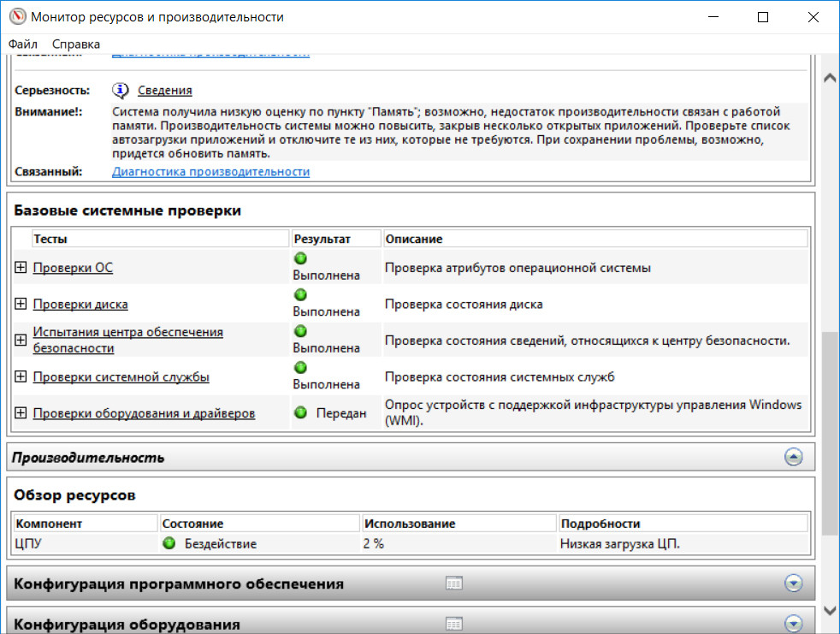The width and height of the screenshot is (840, 634).
Task: Click the app icon in the title bar
Action: 15,17
